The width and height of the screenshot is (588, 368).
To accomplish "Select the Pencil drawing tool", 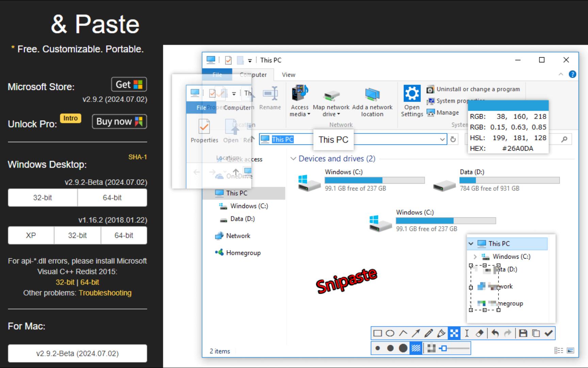I will tap(429, 333).
